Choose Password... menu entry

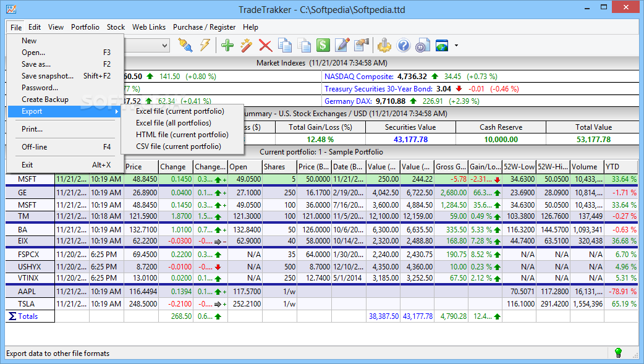[x=66, y=88]
